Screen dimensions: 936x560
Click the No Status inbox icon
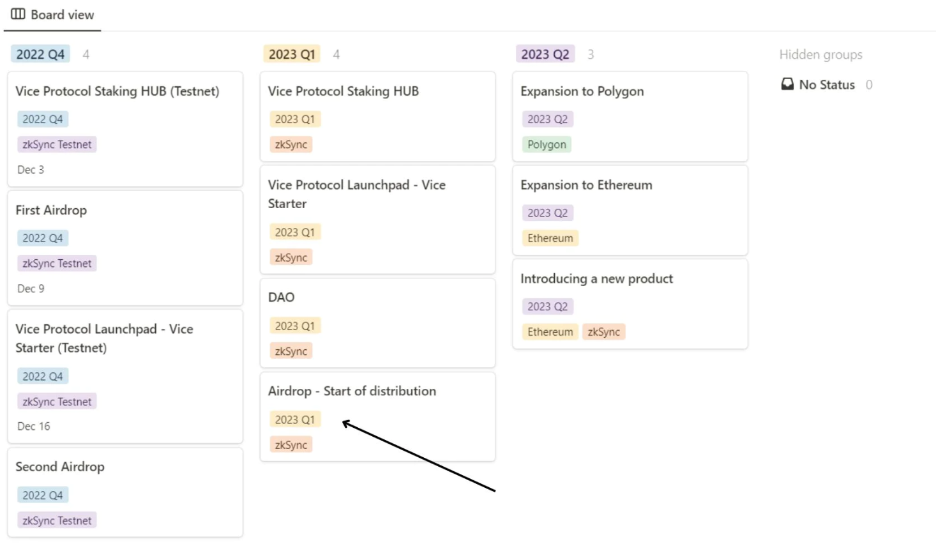pos(788,84)
